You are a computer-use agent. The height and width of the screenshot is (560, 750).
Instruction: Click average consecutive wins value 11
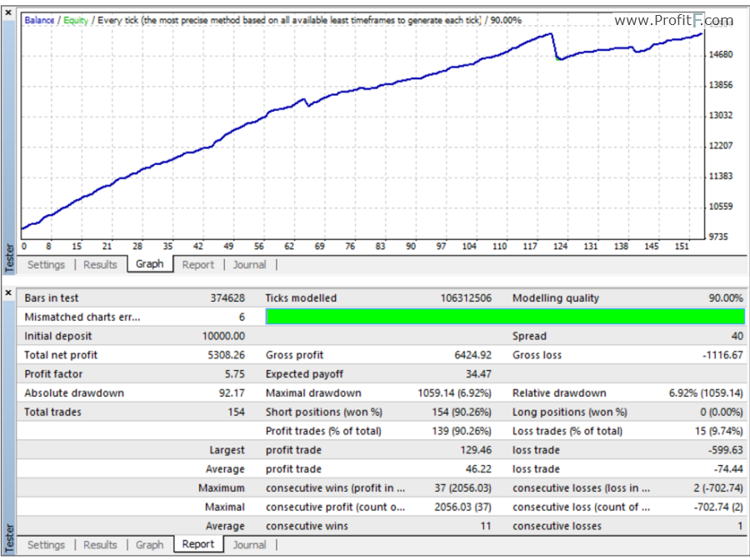[486, 526]
